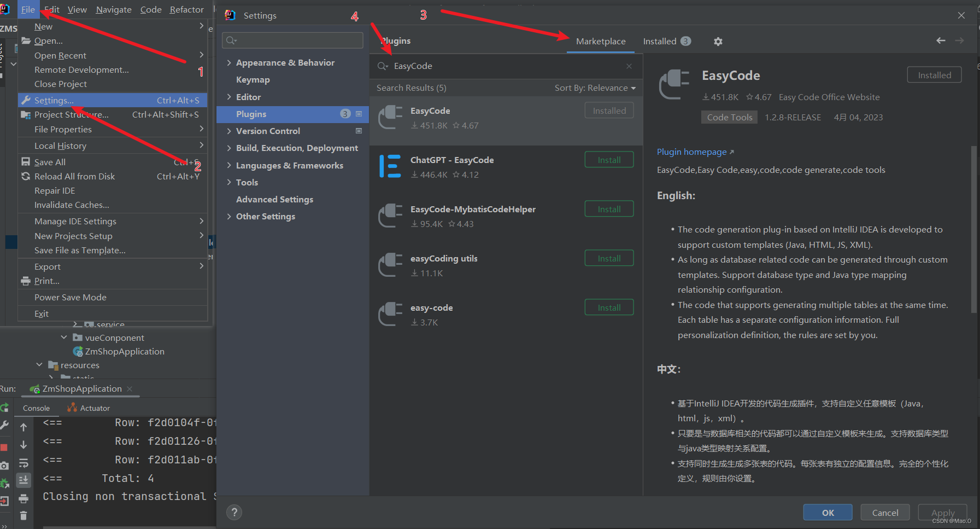Viewport: 980px width, 529px height.
Task: Open the help question mark button
Action: [234, 512]
